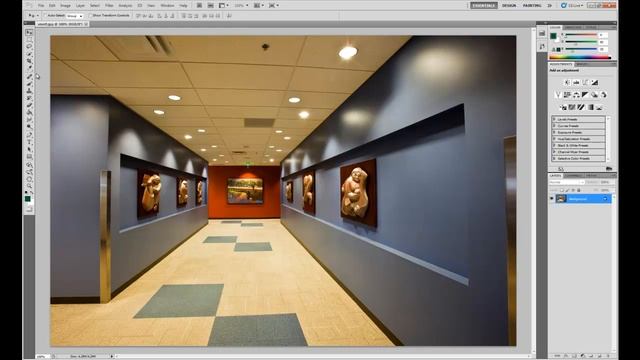
Task: Open the Window menu
Action: [167, 6]
